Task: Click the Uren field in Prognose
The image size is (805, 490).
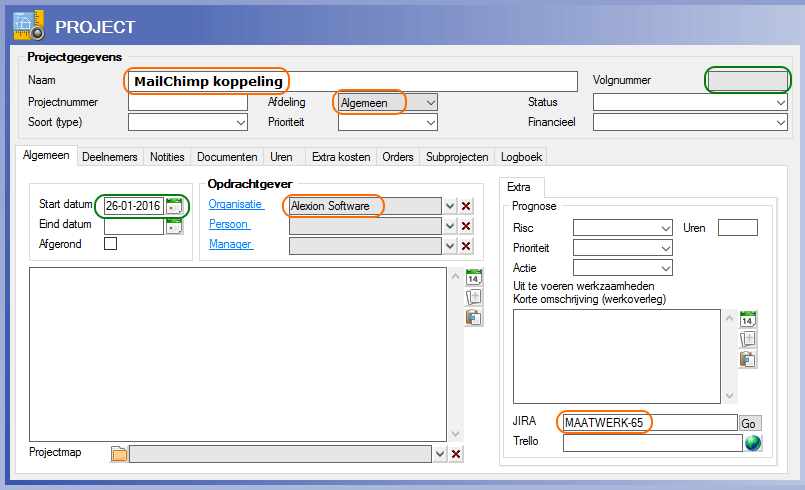Action: click(x=738, y=228)
